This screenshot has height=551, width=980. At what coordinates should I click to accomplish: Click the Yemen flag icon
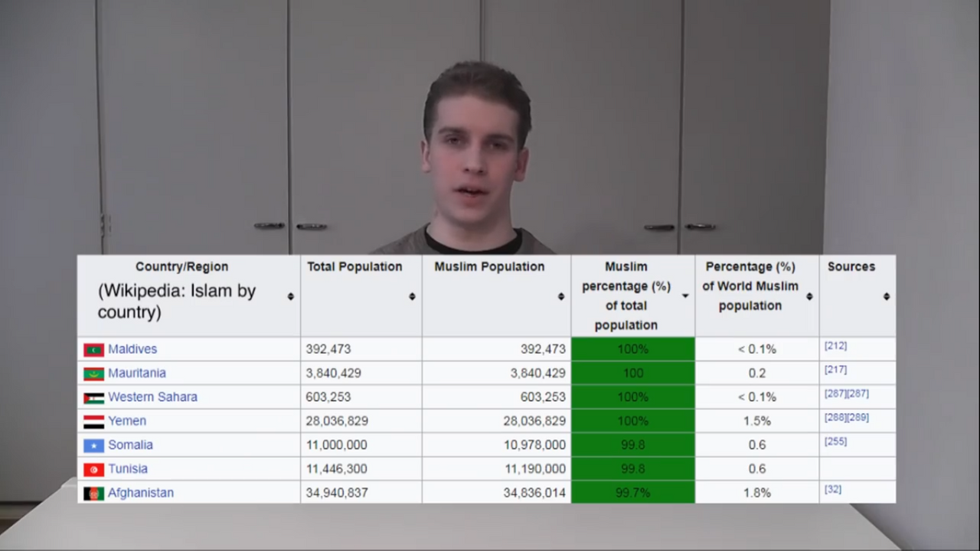coord(93,422)
